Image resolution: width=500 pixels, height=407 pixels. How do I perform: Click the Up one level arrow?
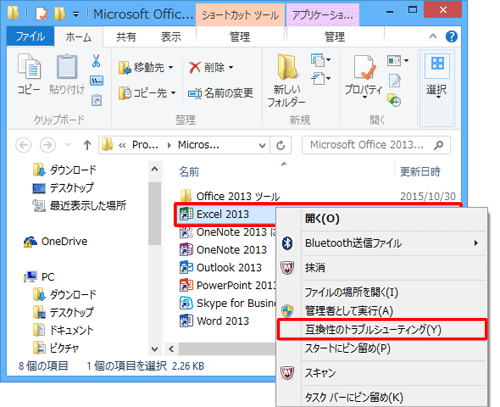(87, 145)
